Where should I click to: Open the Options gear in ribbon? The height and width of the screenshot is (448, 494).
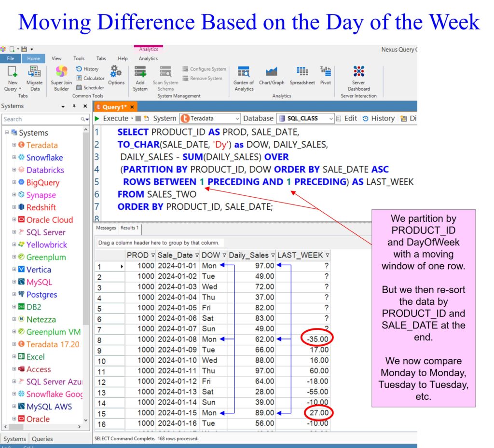116,75
